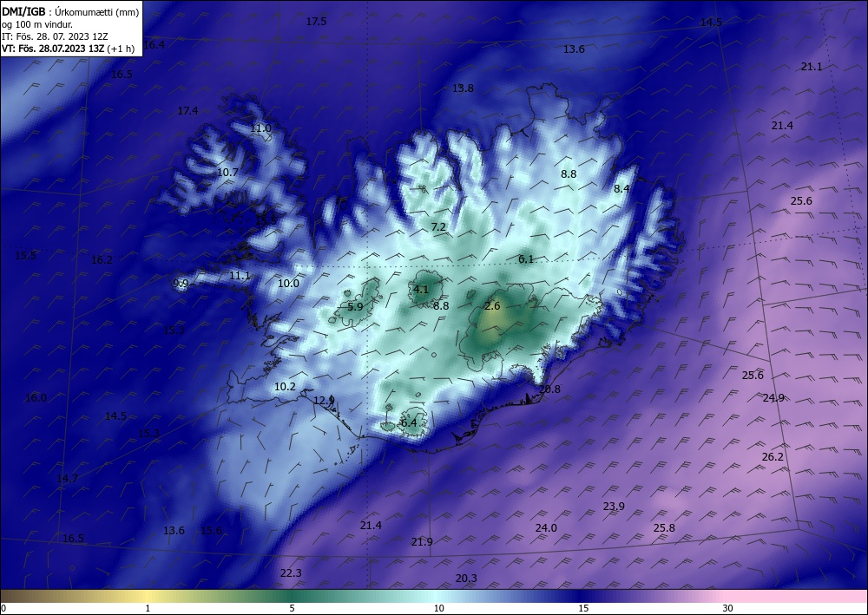Click the 6.1 value label
Screen dimensions: 868x615
(526, 258)
